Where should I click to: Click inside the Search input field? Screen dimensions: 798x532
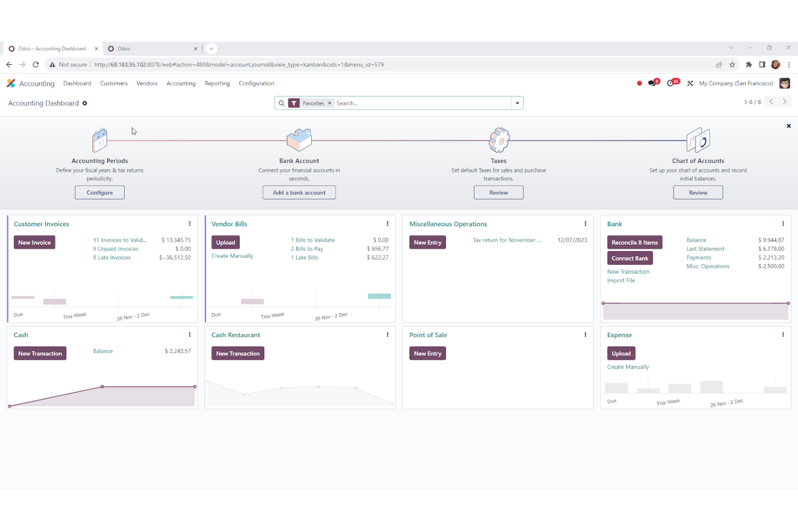[377, 103]
